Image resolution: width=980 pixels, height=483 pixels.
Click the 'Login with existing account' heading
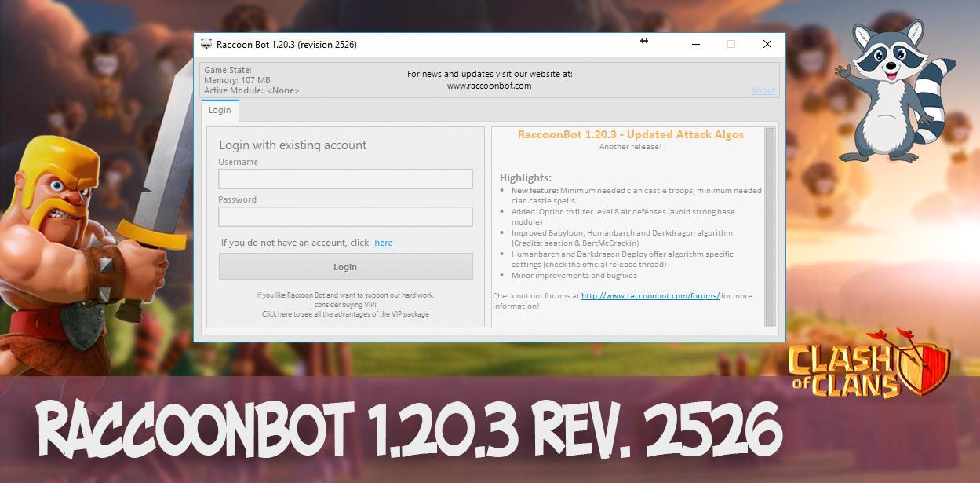(293, 145)
